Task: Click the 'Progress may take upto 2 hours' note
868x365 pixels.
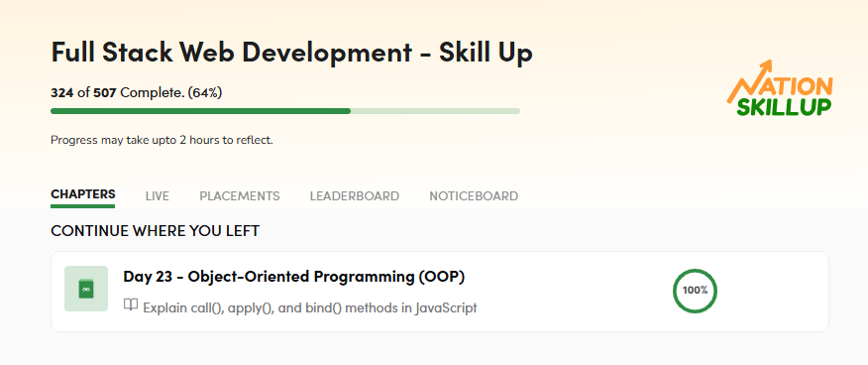Action: pyautogui.click(x=162, y=140)
